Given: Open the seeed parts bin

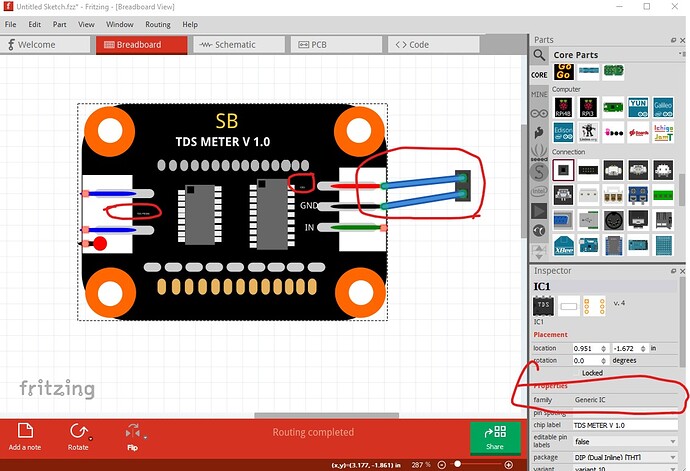Looking at the screenshot, I should 539,153.
